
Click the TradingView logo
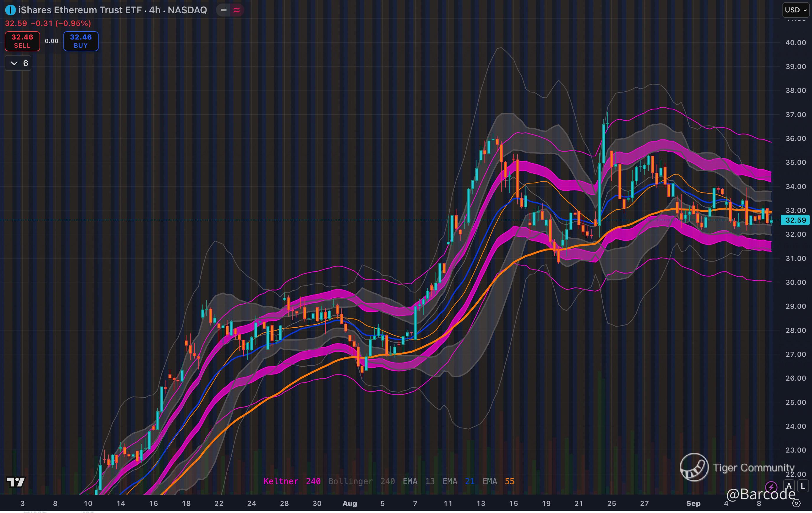click(x=16, y=482)
